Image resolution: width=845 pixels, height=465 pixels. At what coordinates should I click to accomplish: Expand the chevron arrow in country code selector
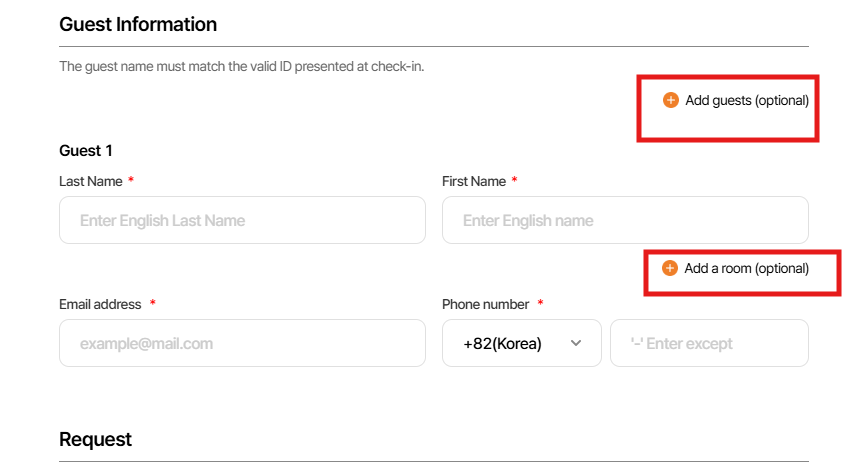click(x=576, y=343)
